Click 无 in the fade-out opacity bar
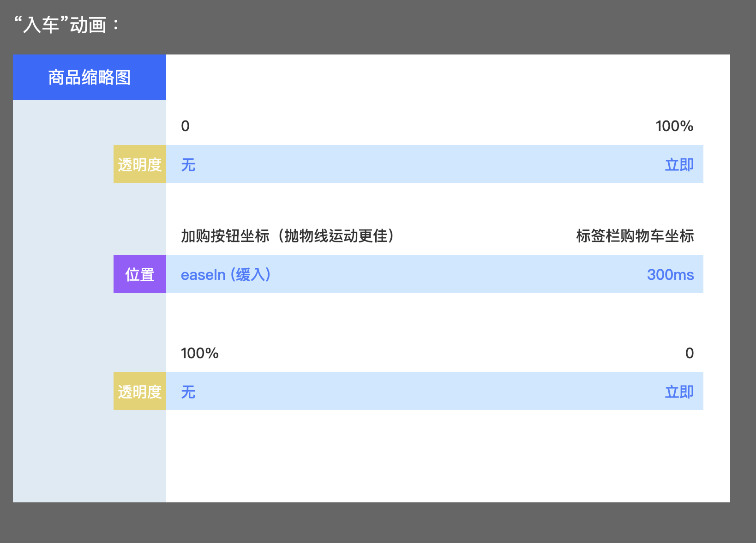The height and width of the screenshot is (543, 756). (188, 392)
